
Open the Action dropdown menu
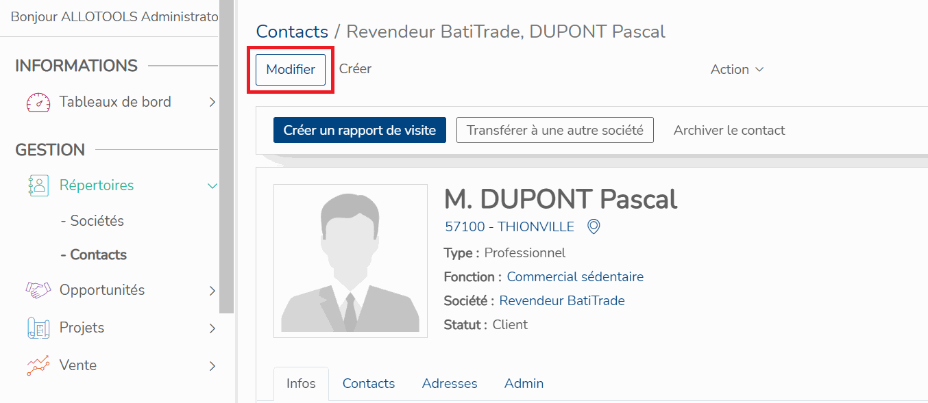pyautogui.click(x=737, y=69)
